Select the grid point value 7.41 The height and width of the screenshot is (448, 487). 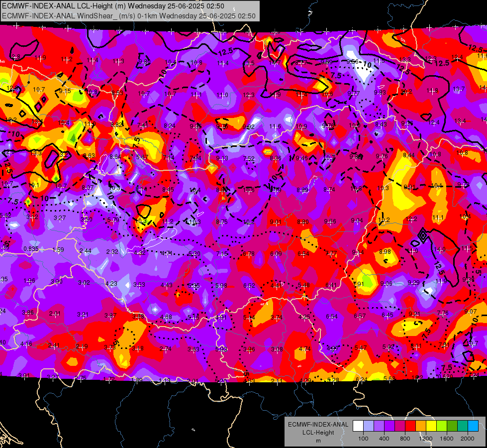pyautogui.click(x=143, y=125)
